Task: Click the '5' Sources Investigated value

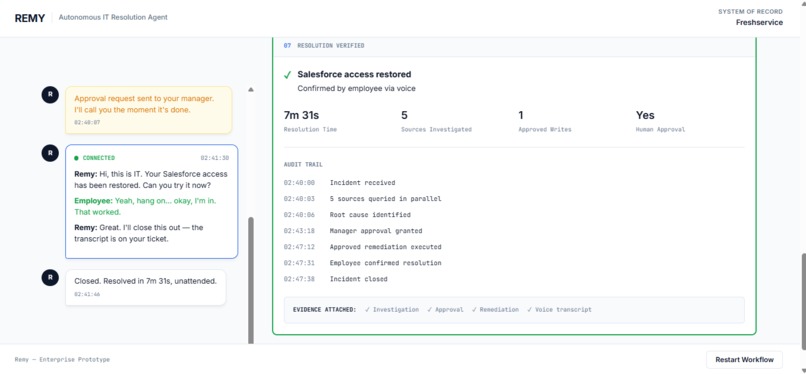Action: tap(404, 115)
